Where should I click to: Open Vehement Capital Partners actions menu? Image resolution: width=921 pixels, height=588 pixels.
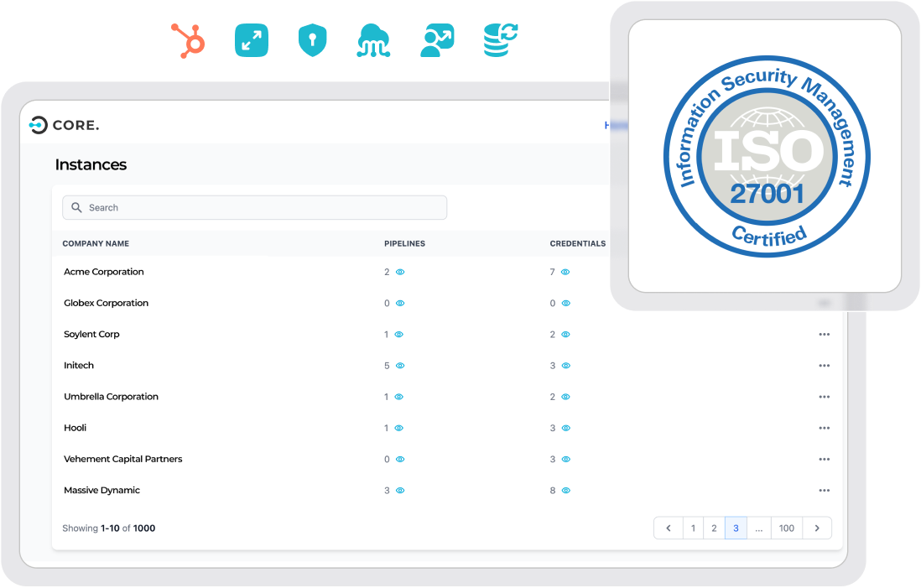pyautogui.click(x=824, y=459)
